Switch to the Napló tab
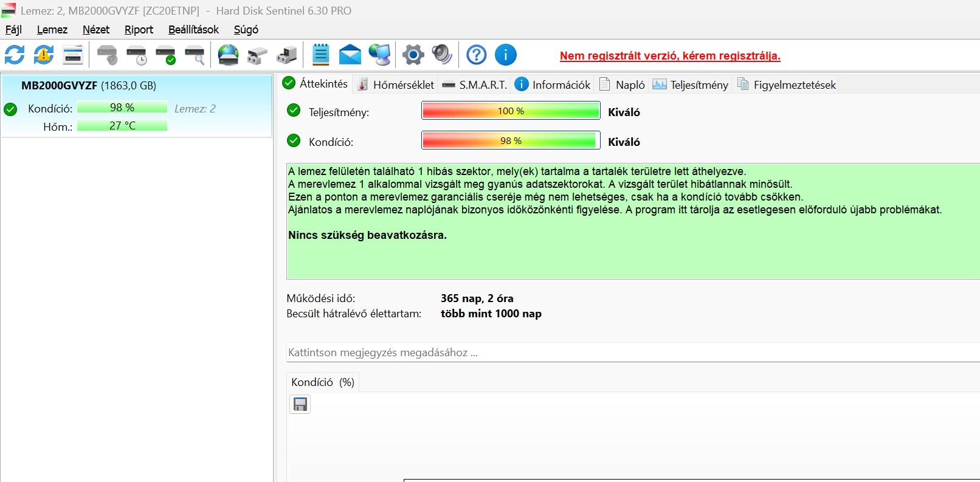980x482 pixels. [622, 84]
